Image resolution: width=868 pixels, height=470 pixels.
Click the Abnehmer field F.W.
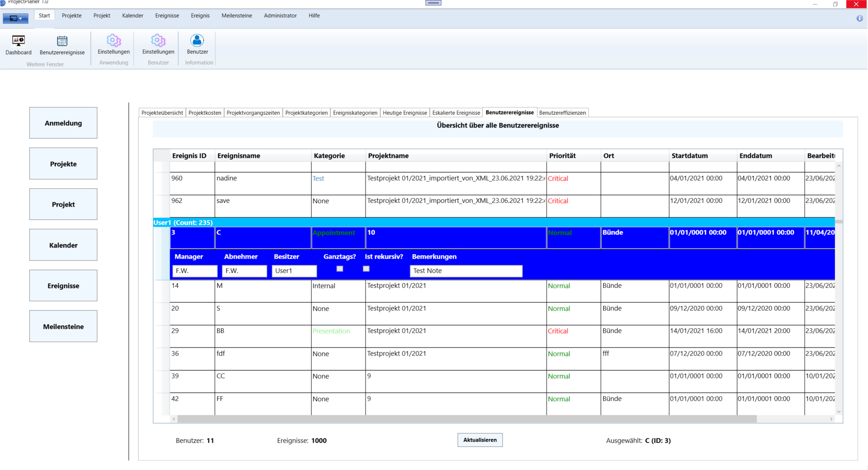pos(244,271)
